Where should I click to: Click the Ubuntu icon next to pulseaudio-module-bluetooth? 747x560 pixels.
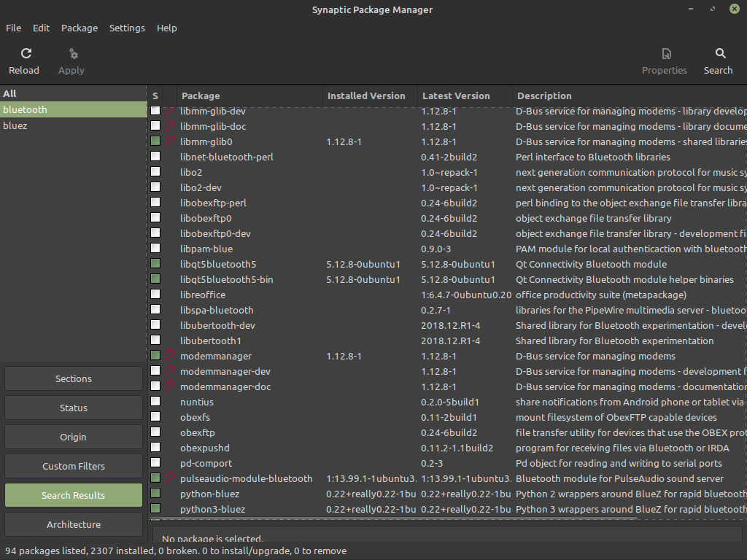[x=170, y=479]
